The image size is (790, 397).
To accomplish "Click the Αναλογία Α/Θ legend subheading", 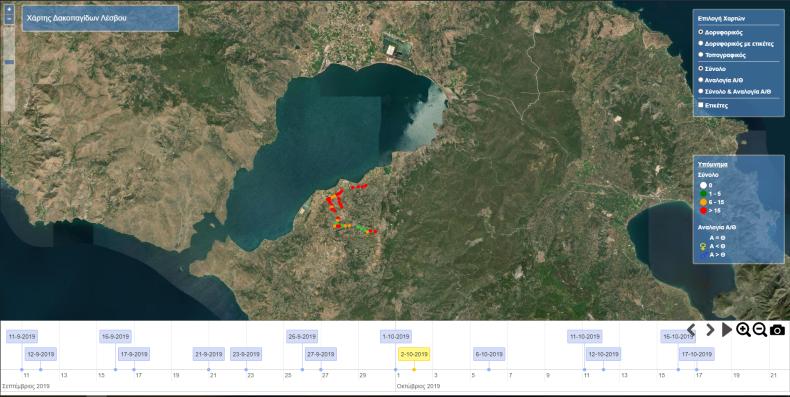I will point(717,227).
